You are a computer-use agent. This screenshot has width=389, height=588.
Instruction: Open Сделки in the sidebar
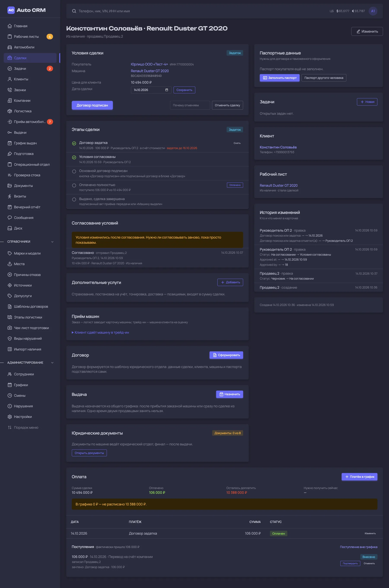point(30,58)
